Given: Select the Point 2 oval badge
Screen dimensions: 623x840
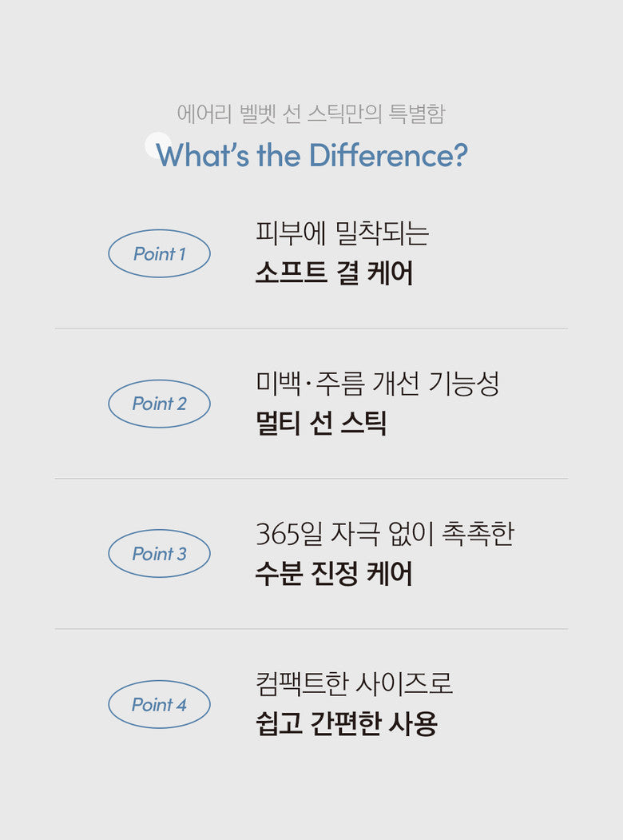Looking at the screenshot, I should [x=159, y=404].
